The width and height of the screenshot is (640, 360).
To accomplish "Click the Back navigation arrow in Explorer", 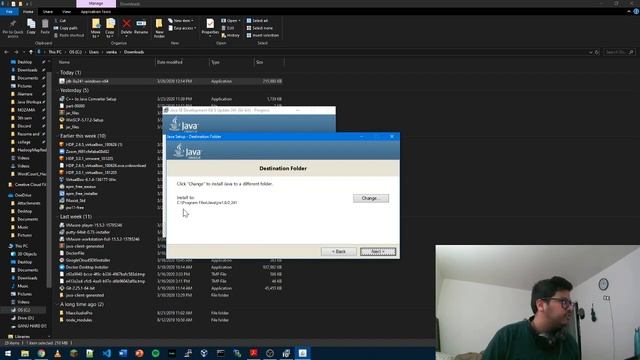I will 6,52.
